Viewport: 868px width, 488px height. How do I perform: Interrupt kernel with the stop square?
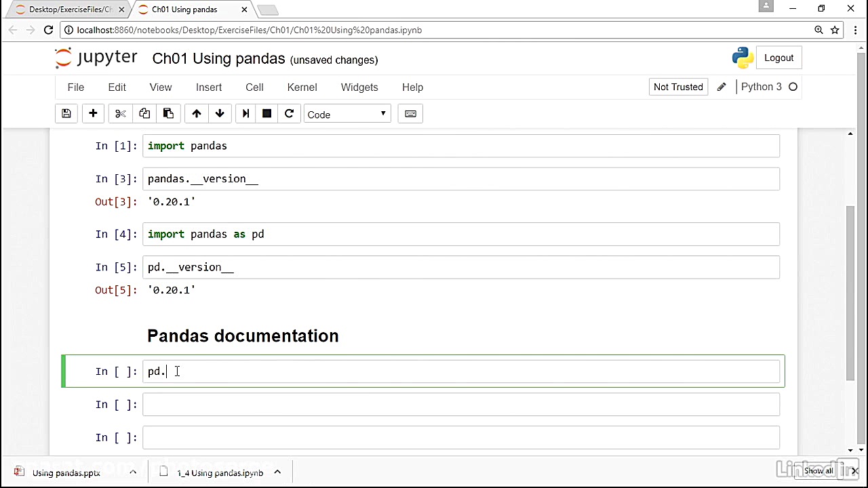tap(267, 114)
